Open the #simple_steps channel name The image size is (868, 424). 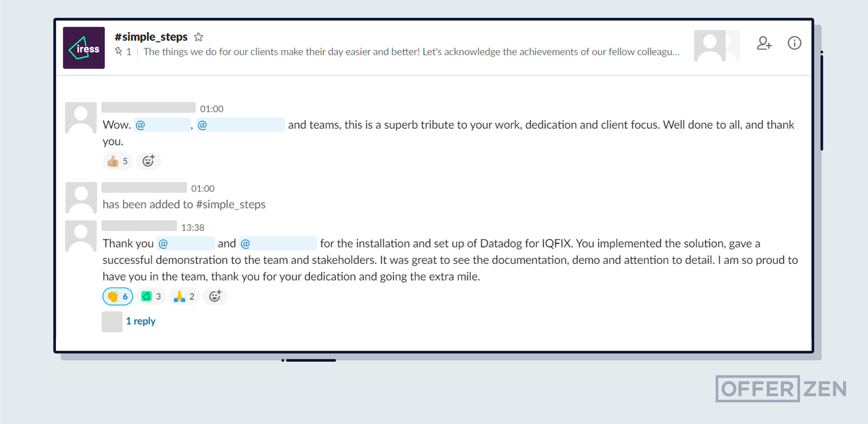tap(151, 37)
